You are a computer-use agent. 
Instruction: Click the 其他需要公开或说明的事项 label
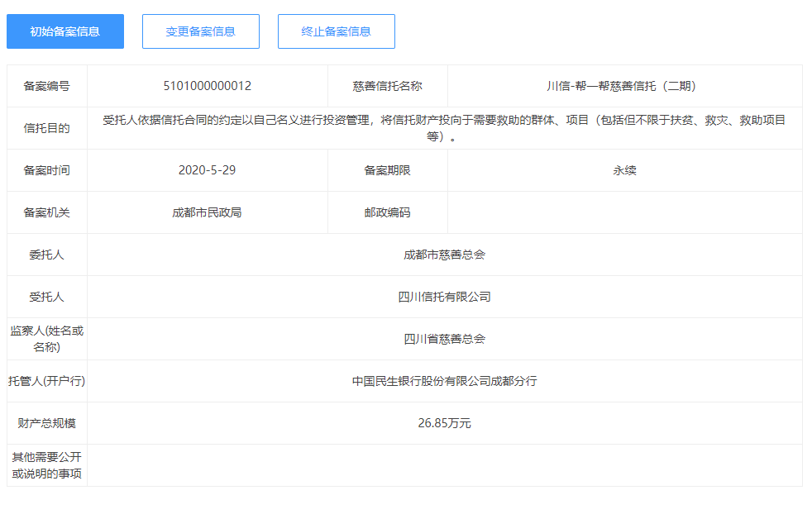tap(47, 465)
